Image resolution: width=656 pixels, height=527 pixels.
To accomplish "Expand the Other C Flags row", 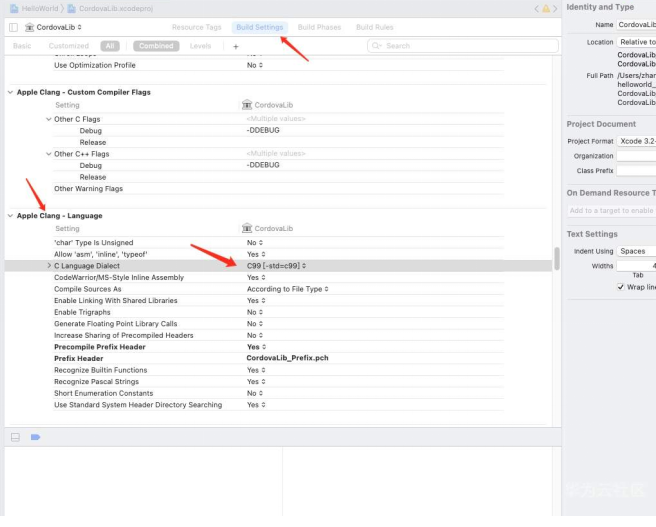I will coord(48,119).
